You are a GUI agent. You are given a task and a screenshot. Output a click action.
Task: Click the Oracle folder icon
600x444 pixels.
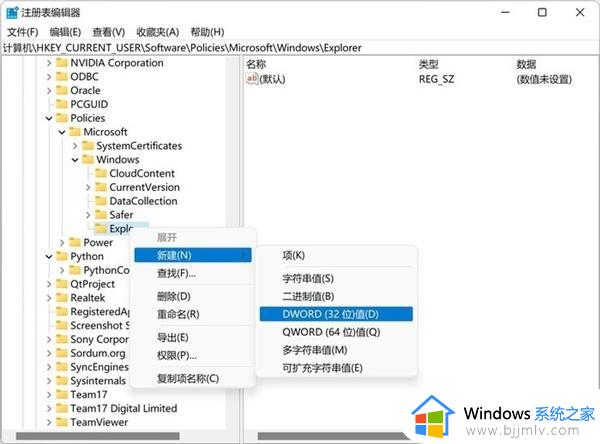(x=62, y=90)
